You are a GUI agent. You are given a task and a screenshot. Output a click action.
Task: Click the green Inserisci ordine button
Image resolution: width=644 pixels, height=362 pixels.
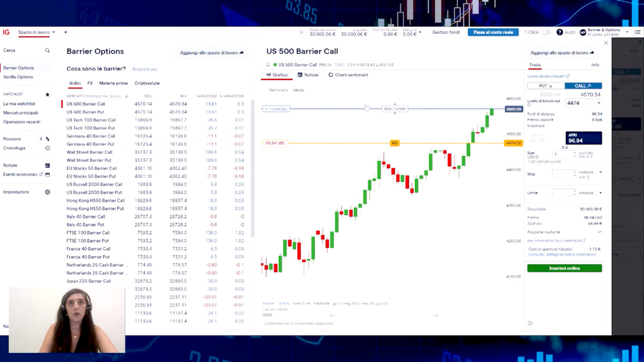(x=564, y=268)
